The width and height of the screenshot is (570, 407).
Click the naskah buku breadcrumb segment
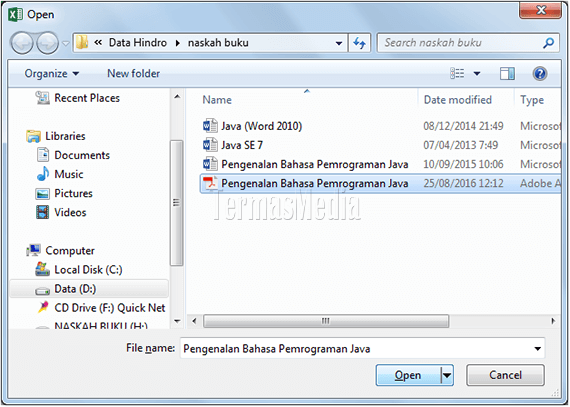218,43
